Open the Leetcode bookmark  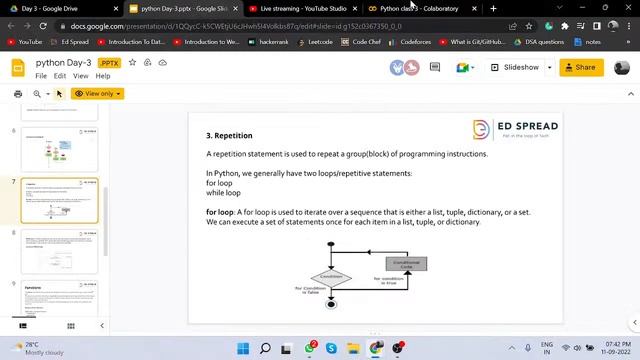pos(315,42)
